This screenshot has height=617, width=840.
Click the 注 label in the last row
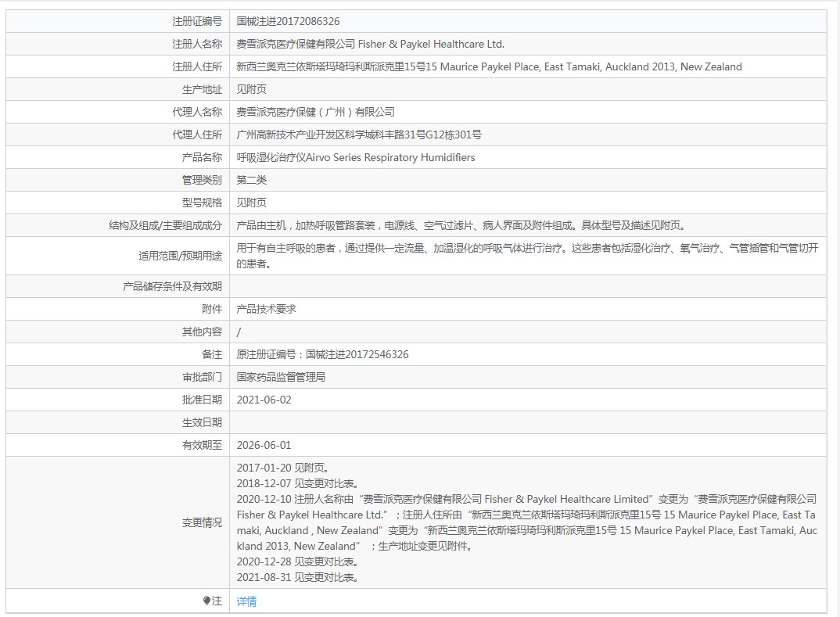point(217,601)
